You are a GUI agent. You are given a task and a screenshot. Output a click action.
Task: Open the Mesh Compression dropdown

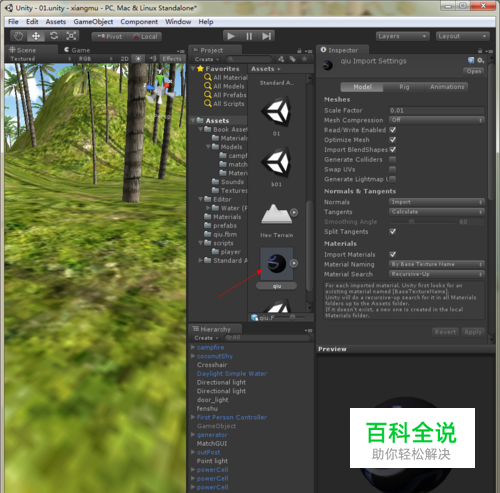click(437, 120)
